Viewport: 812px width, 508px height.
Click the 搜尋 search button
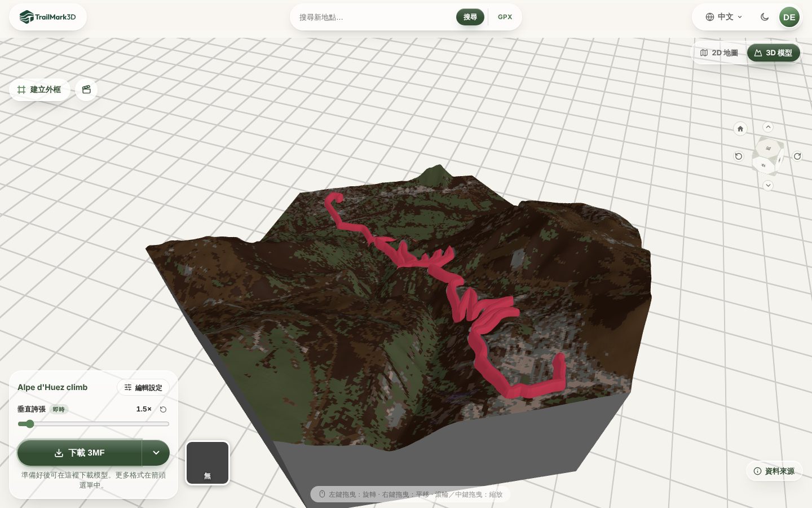click(x=470, y=17)
